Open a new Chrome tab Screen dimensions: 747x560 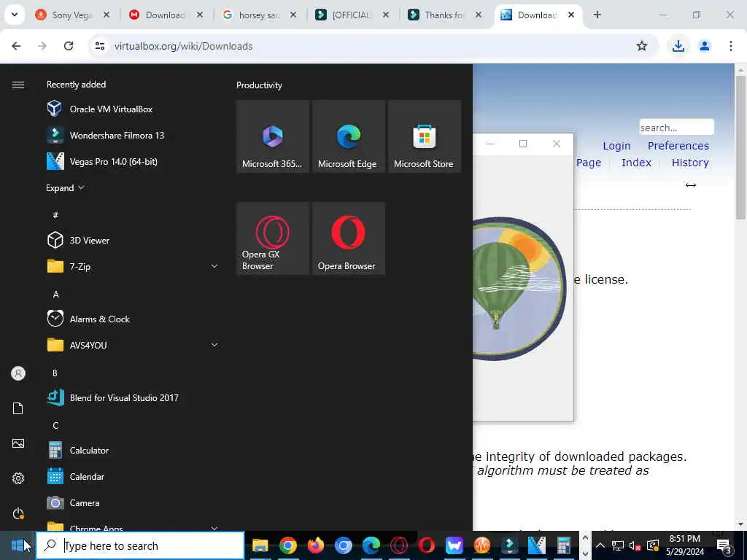(597, 15)
